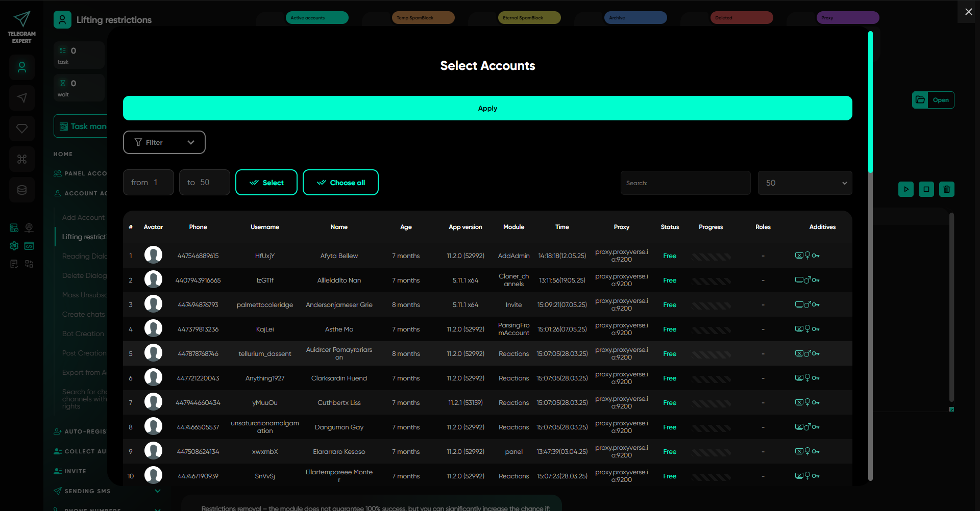Click the green stop square icon

click(x=926, y=189)
